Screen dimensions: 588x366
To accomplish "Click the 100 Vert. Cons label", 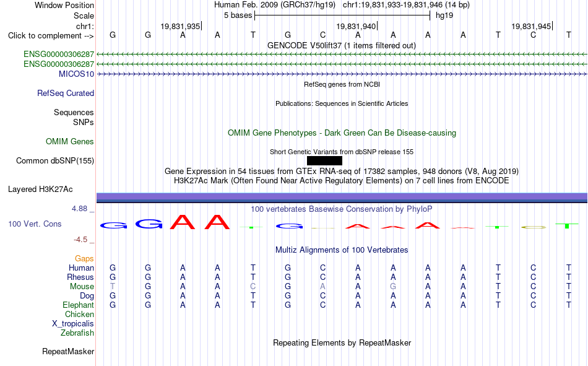I will coord(35,224).
